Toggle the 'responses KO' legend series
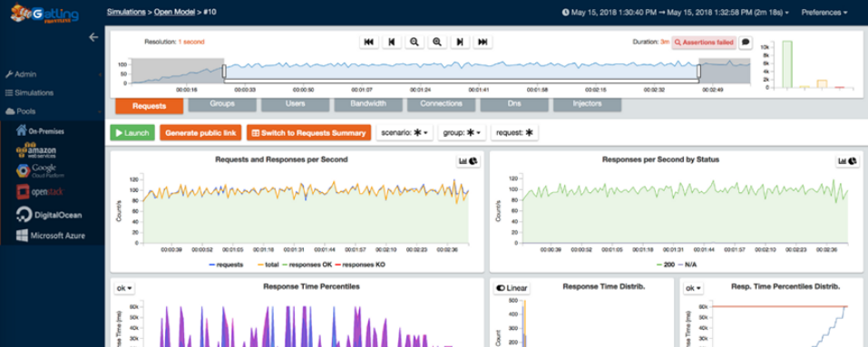This screenshot has height=347, width=868. click(360, 265)
